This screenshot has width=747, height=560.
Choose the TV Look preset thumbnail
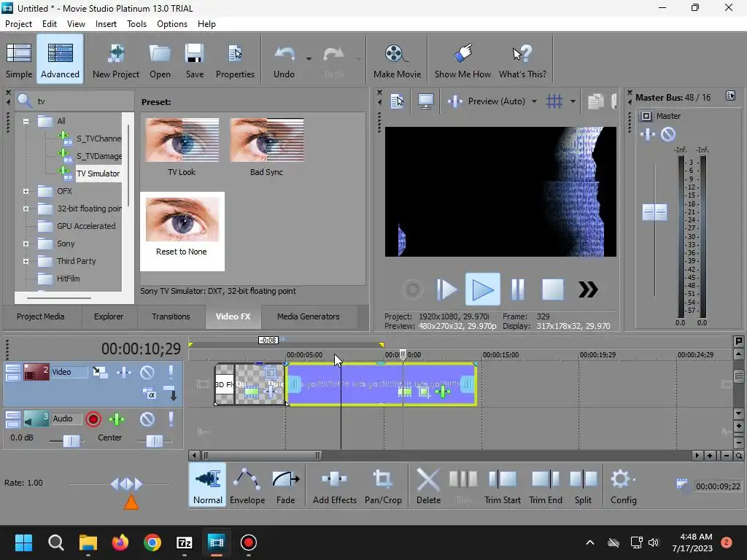(x=182, y=140)
